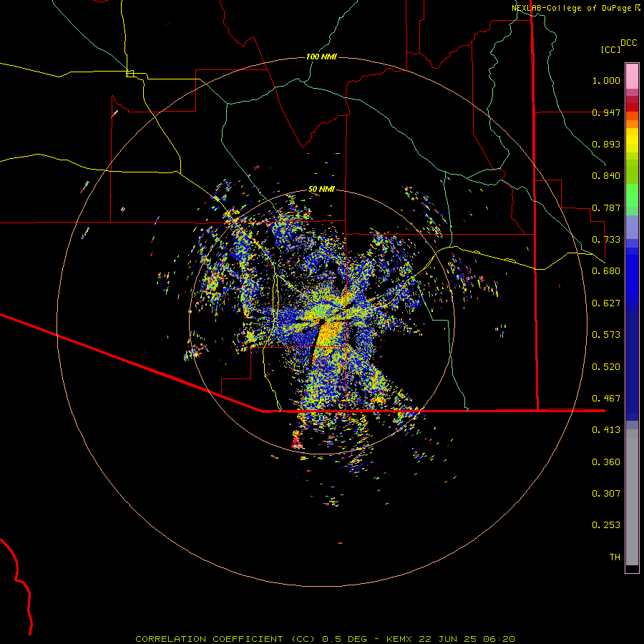Click the 50 NMI range ring label
The image size is (644, 644).
321,189
